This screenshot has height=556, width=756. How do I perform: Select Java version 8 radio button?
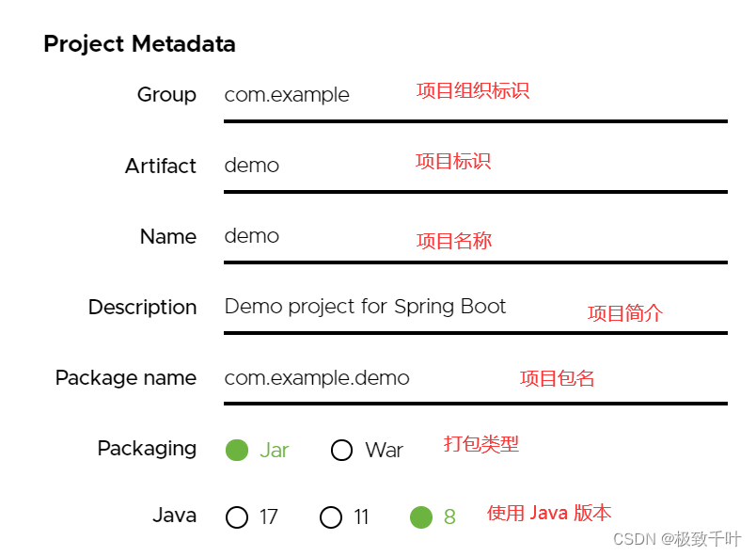click(421, 517)
